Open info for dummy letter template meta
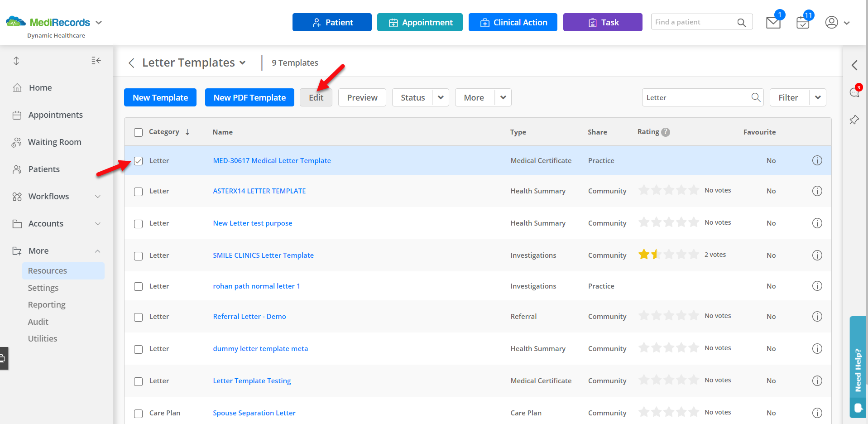Image resolution: width=868 pixels, height=424 pixels. (x=817, y=348)
